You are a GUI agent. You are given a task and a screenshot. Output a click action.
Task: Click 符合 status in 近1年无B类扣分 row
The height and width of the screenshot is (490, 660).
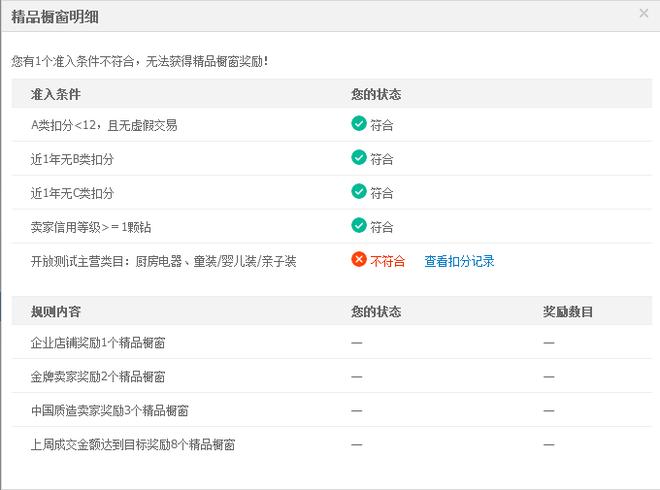[x=382, y=159]
